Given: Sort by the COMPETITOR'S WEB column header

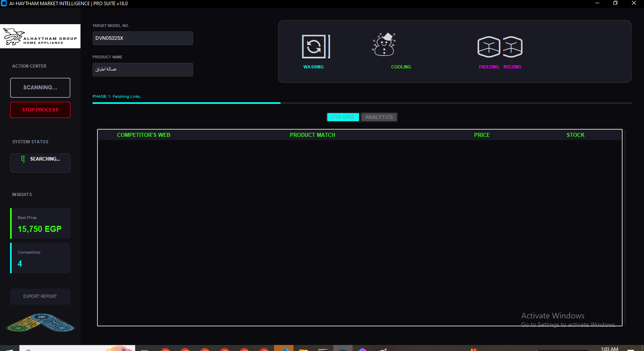Looking at the screenshot, I should tap(144, 135).
